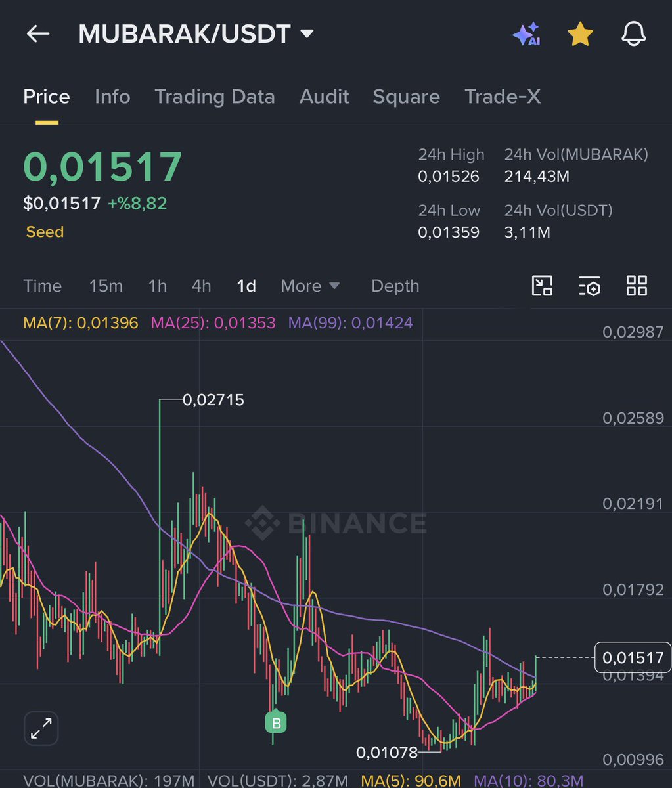Open the MUBARAK/USDT pair selector dropdown
Screen dimensions: 672x788
(196, 34)
